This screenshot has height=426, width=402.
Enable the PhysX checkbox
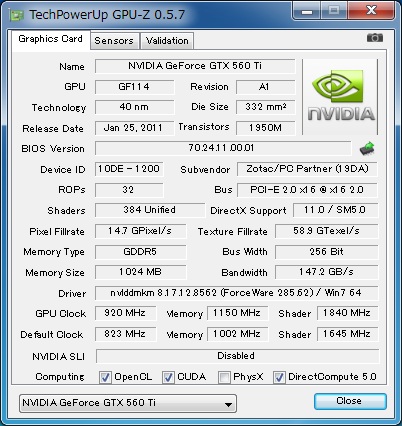pyautogui.click(x=224, y=377)
